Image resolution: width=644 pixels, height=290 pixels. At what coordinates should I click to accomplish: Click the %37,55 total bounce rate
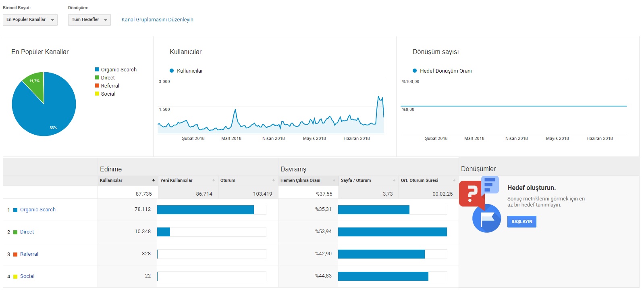324,194
